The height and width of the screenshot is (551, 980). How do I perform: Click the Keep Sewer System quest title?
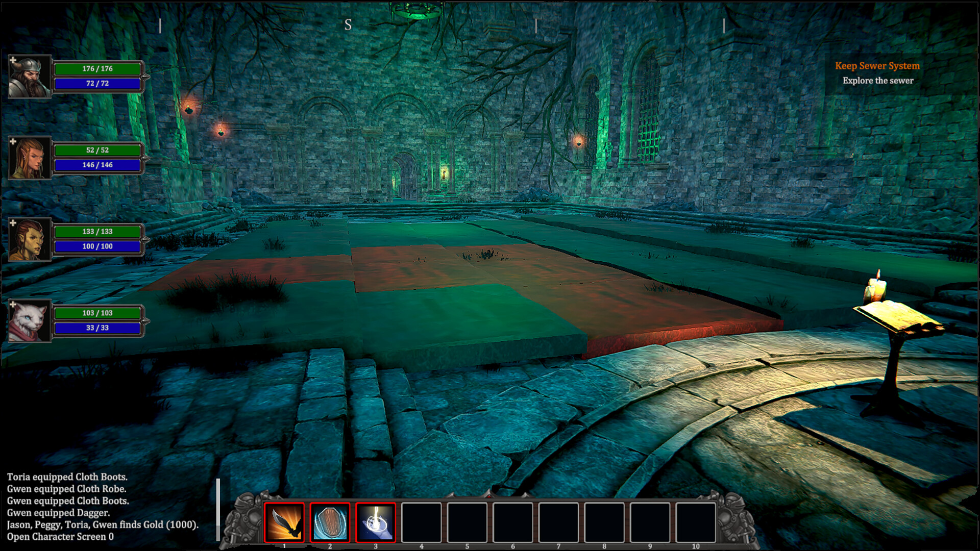[x=877, y=66]
